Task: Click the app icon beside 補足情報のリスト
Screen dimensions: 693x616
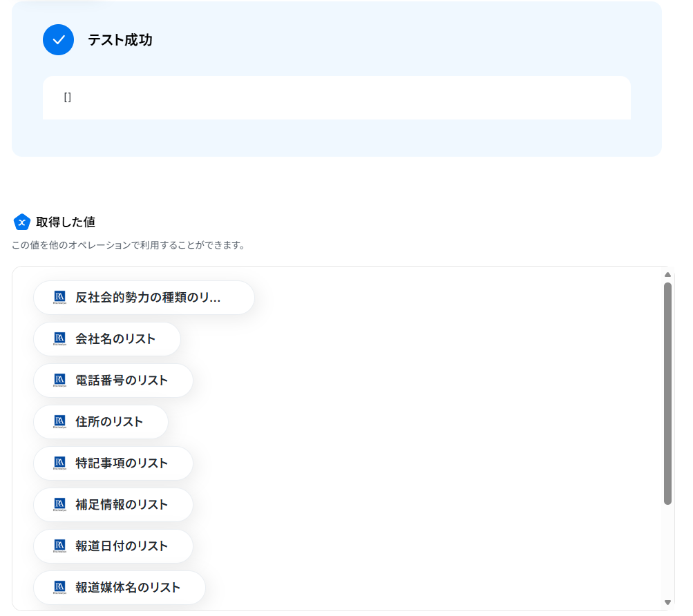Action: pyautogui.click(x=59, y=505)
